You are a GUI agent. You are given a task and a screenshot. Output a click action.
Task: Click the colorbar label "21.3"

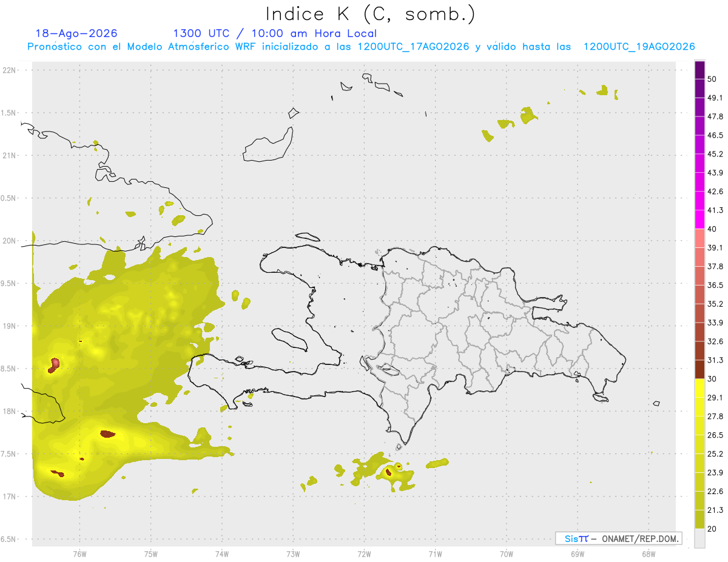[x=715, y=510]
